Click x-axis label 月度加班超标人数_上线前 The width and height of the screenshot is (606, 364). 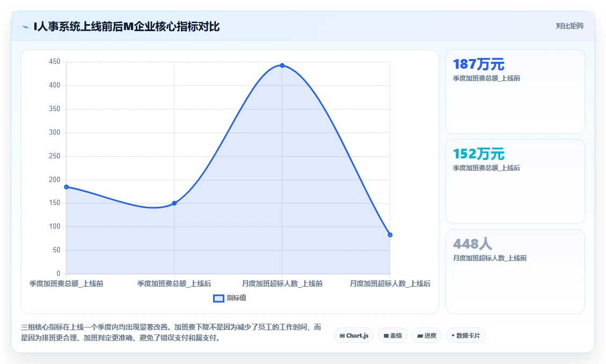pyautogui.click(x=282, y=283)
